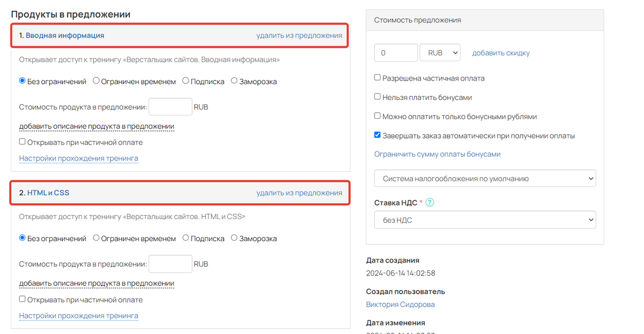This screenshot has height=334, width=644.
Task: Select Ограничен временем radio for Вводная информация
Action: coord(96,81)
